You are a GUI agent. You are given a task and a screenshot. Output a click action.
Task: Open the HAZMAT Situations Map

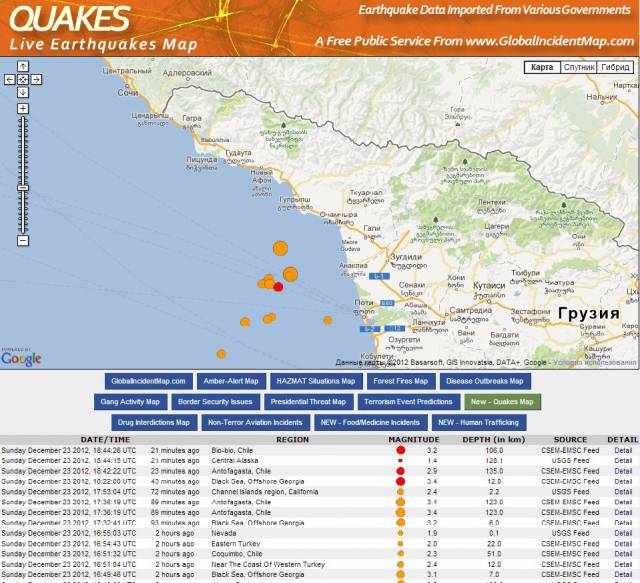pyautogui.click(x=315, y=381)
